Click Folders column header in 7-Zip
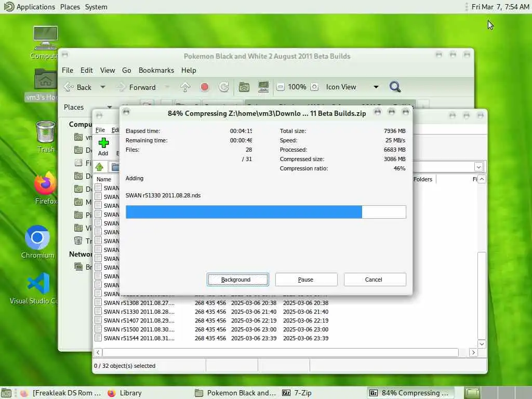This screenshot has height=399, width=532. click(423, 179)
